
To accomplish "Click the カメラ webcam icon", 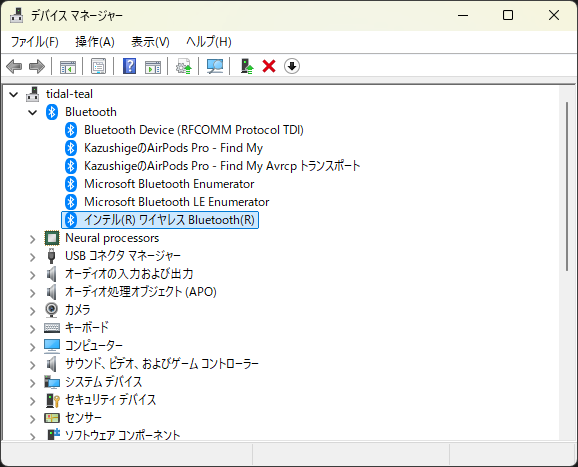I will click(x=52, y=310).
